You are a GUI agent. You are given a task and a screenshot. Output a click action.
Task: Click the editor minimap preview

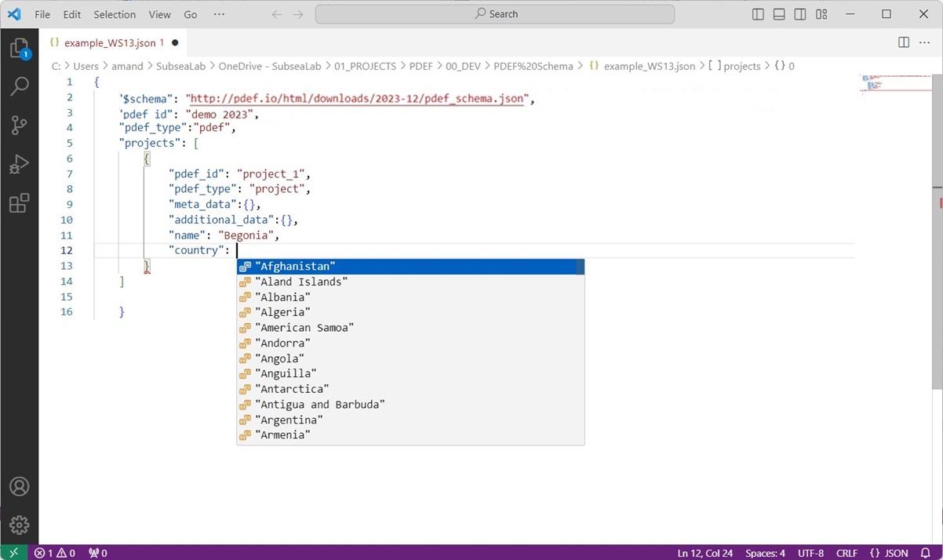point(895,84)
